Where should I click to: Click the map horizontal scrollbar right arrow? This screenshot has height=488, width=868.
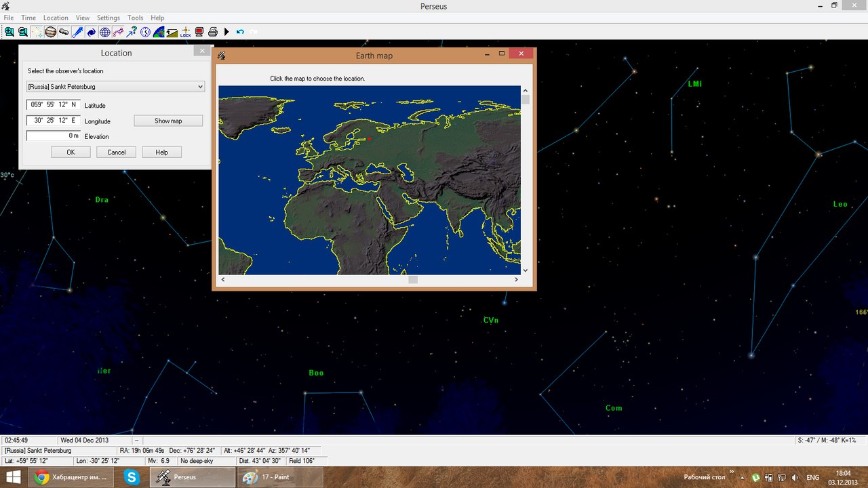[516, 279]
